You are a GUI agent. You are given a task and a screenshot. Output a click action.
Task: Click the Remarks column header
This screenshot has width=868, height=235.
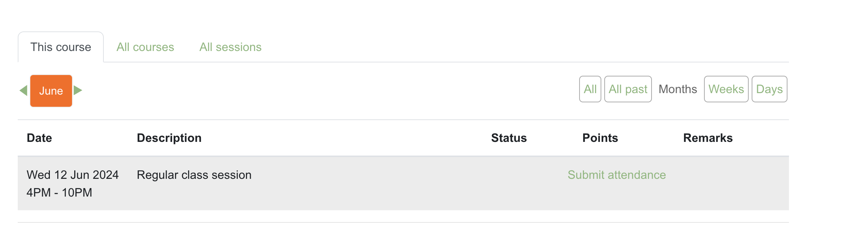pos(708,138)
